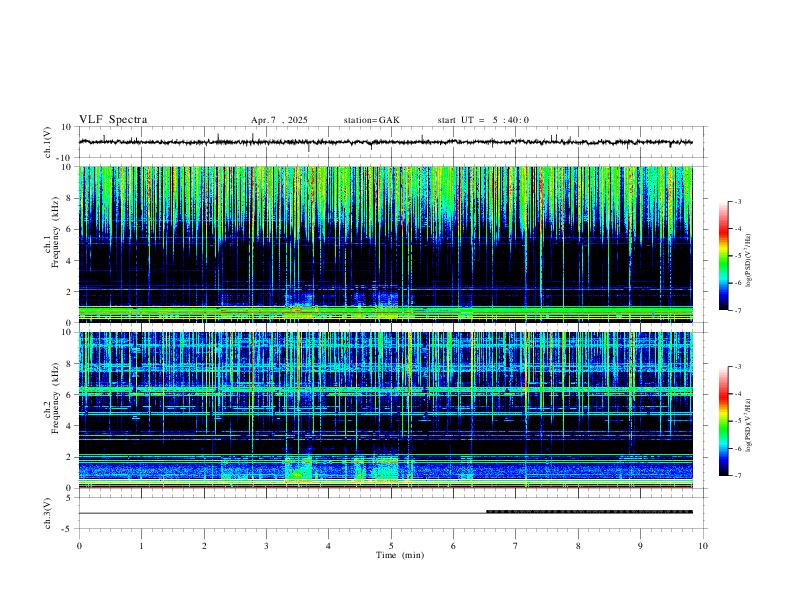Click the '10' tick on Time axis
The height and width of the screenshot is (612, 792).
tap(703, 545)
